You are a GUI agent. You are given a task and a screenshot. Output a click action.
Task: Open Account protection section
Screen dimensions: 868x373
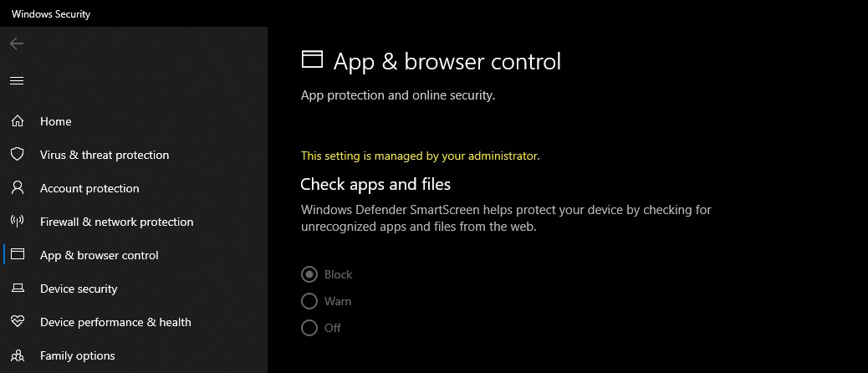[89, 189]
